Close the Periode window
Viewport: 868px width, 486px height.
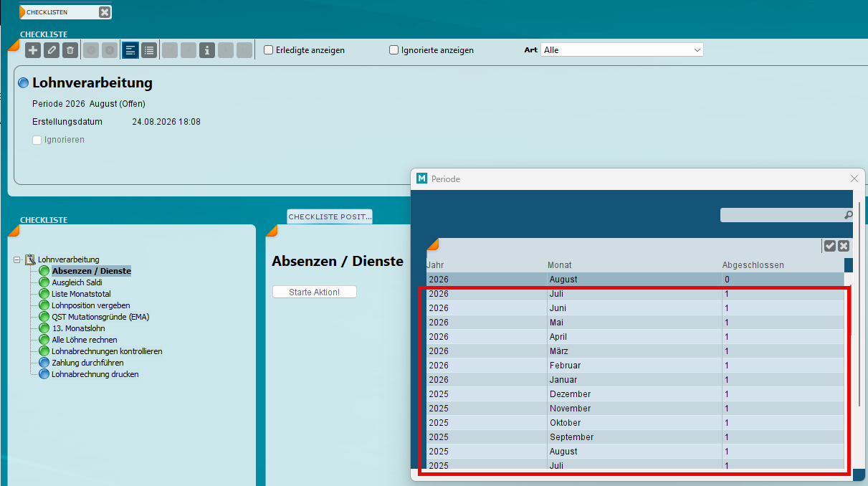[854, 178]
